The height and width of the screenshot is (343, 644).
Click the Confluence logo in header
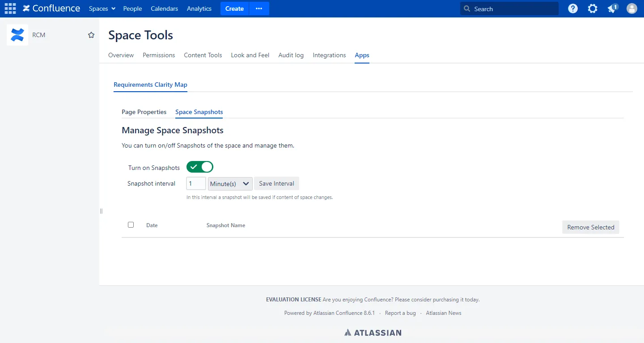[51, 8]
